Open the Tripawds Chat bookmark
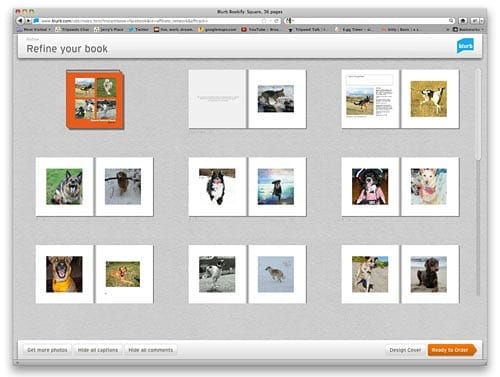 pos(72,29)
